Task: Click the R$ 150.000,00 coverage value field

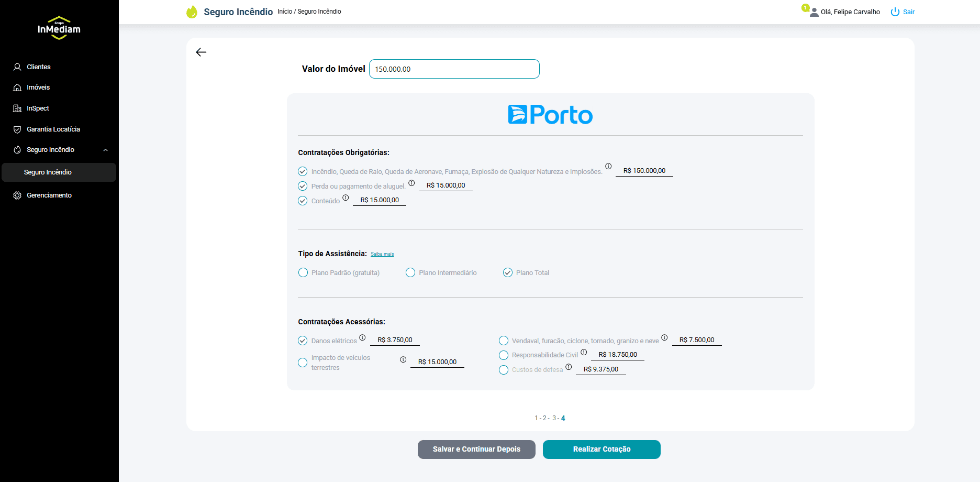Action: tap(644, 171)
